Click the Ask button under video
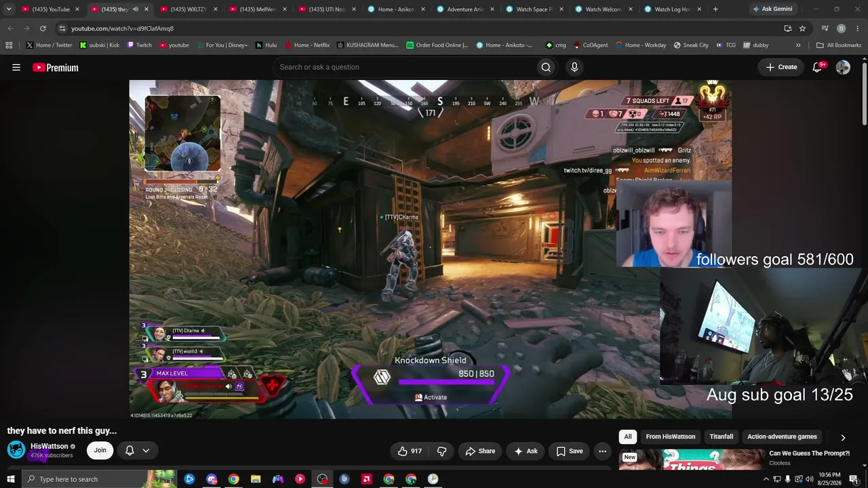868x488 pixels. click(x=526, y=451)
